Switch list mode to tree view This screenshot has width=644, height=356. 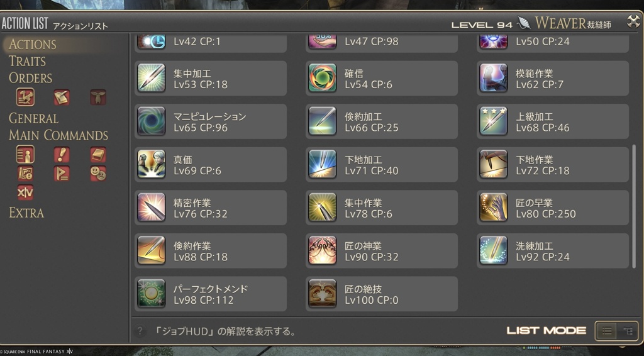627,331
